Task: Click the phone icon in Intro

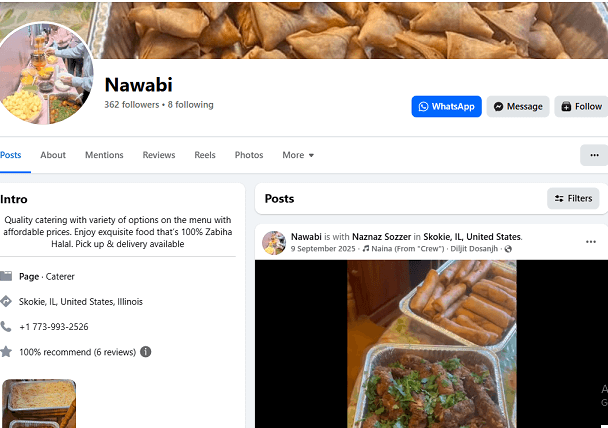Action: click(6, 326)
